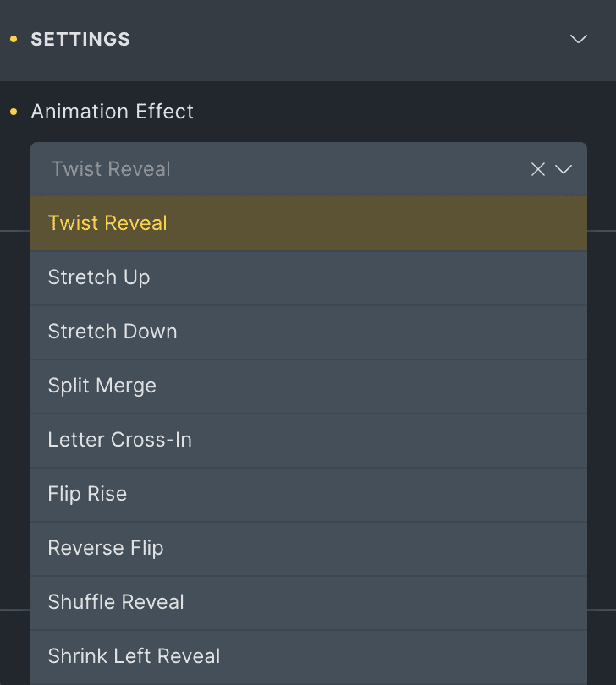Click the SETTINGS section title

[x=80, y=40]
